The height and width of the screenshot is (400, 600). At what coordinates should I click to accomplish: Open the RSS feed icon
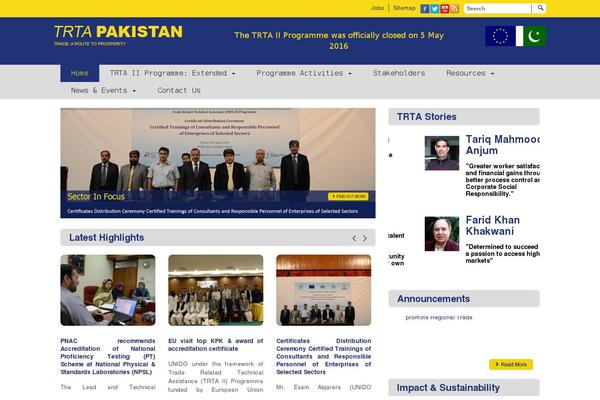coord(454,8)
